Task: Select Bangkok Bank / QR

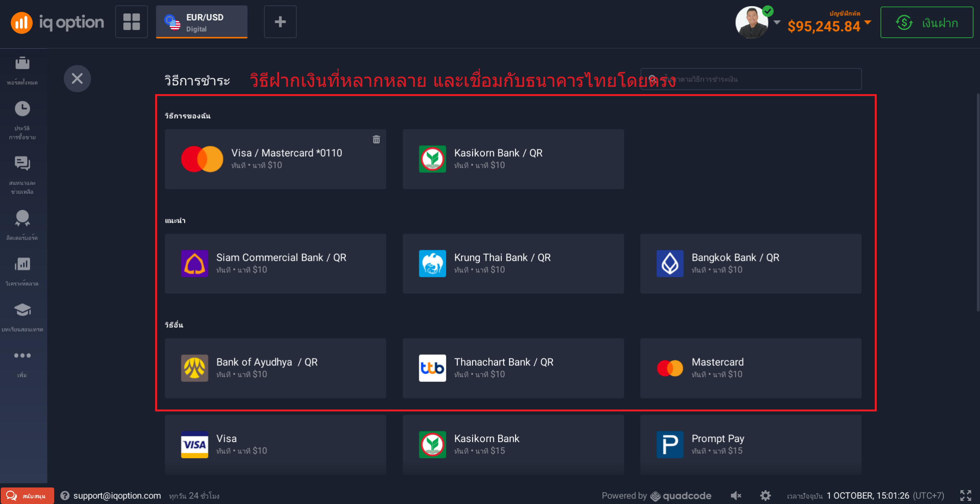Action: (751, 264)
